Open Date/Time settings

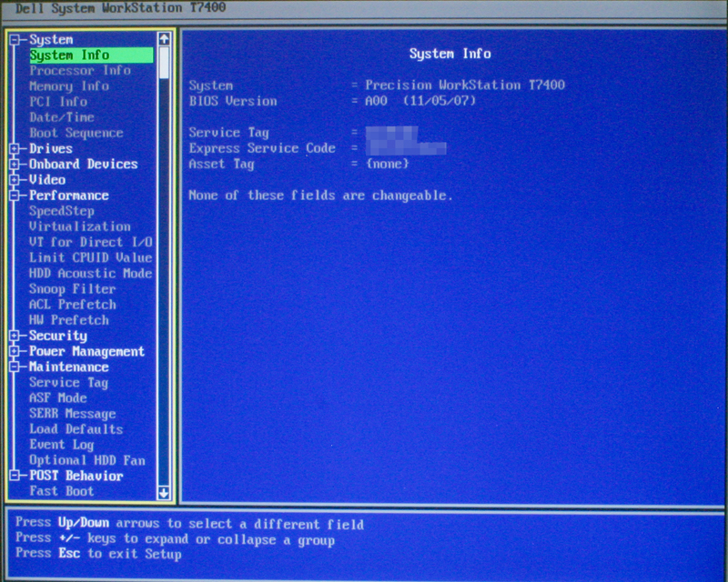pos(62,117)
